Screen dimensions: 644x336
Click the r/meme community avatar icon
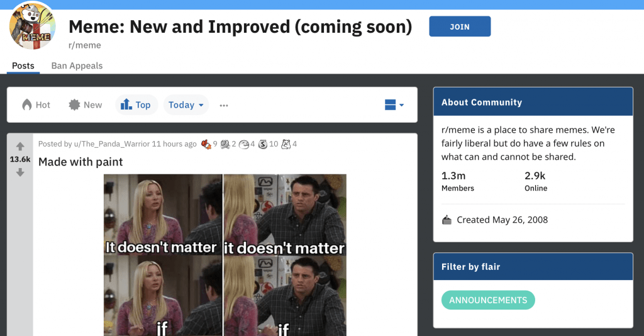coord(33,26)
